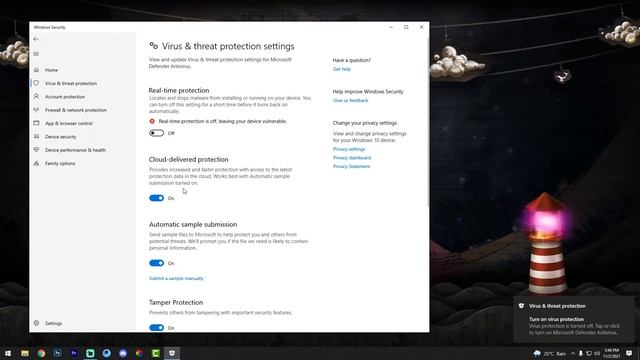Select Home in the sidebar
This screenshot has width=640, height=360.
(51, 70)
